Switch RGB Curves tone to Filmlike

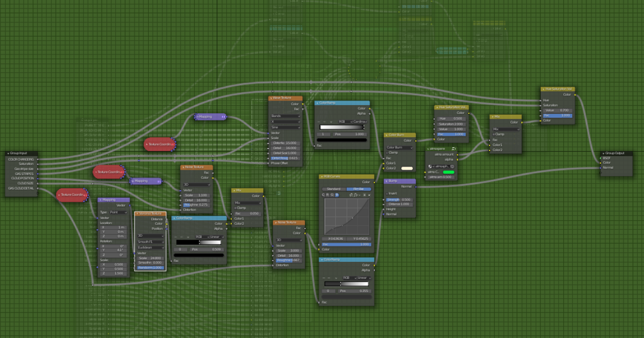pyautogui.click(x=359, y=189)
